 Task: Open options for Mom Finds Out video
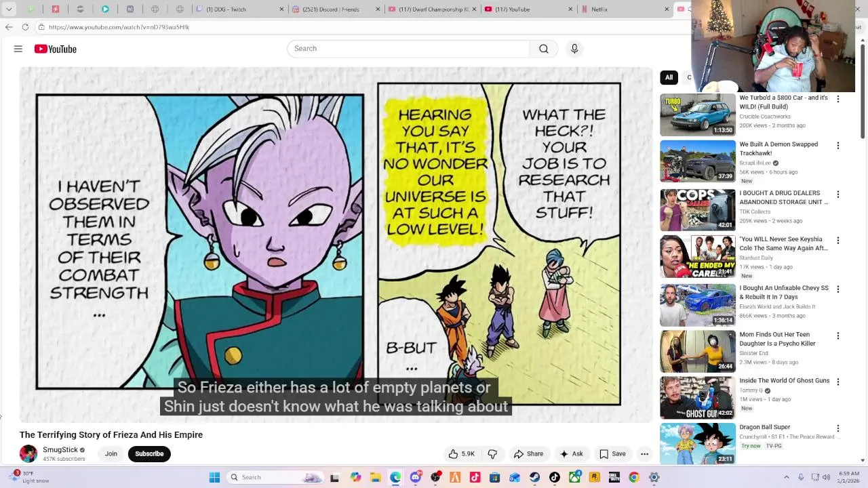tap(838, 336)
